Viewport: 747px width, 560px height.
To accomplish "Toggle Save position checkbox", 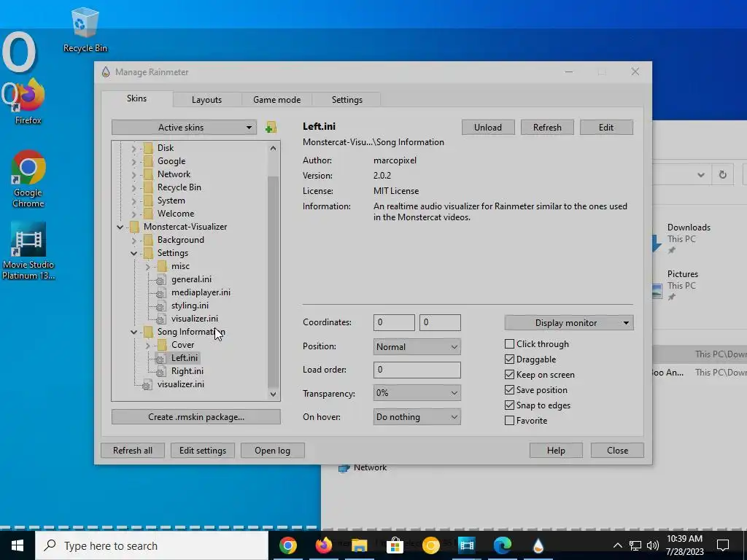I will (509, 389).
